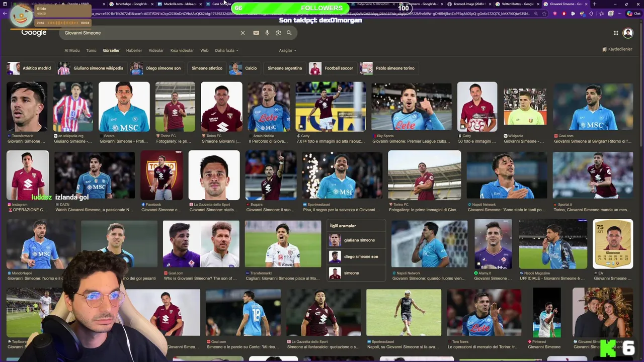This screenshot has height=362, width=644.
Task: Open Goal.com Who is Giovanni Simeone image
Action: pos(201,244)
